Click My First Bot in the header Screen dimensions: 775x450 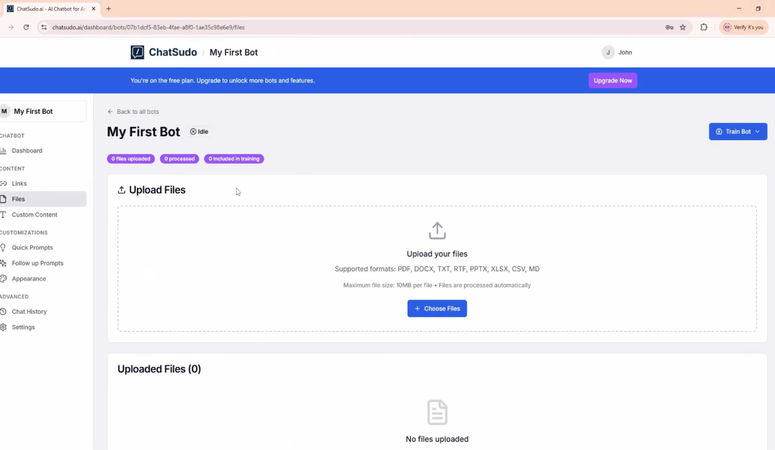(234, 52)
